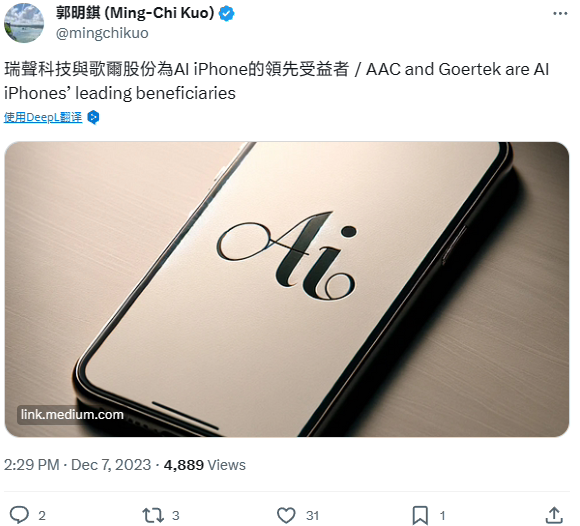The height and width of the screenshot is (526, 580).
Task: Open Ming-Chi Kuo's profile avatar
Action: coord(24,23)
